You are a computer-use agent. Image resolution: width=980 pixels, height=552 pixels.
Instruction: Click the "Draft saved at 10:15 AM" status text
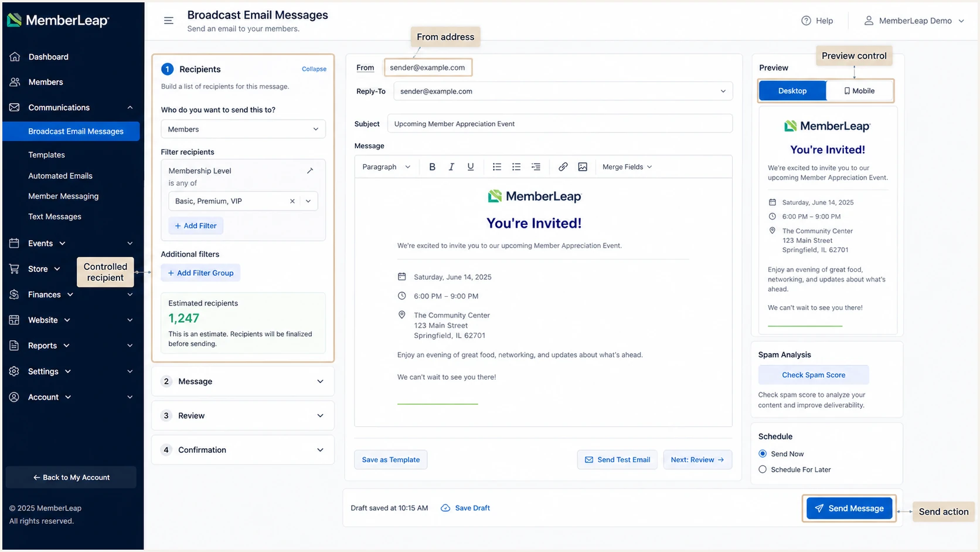pos(389,508)
